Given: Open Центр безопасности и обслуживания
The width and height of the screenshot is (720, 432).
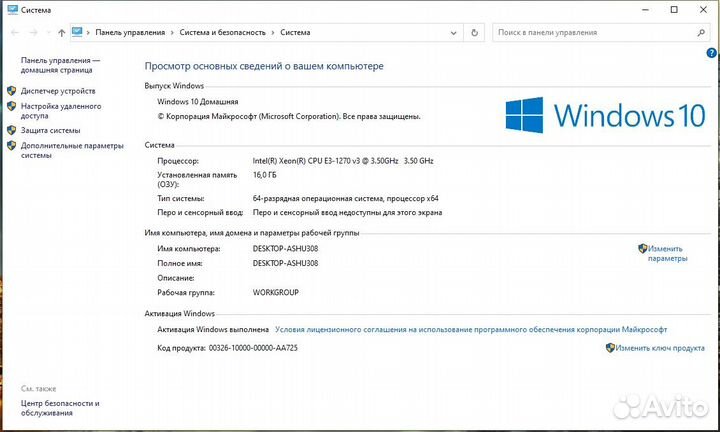Looking at the screenshot, I should [x=60, y=408].
